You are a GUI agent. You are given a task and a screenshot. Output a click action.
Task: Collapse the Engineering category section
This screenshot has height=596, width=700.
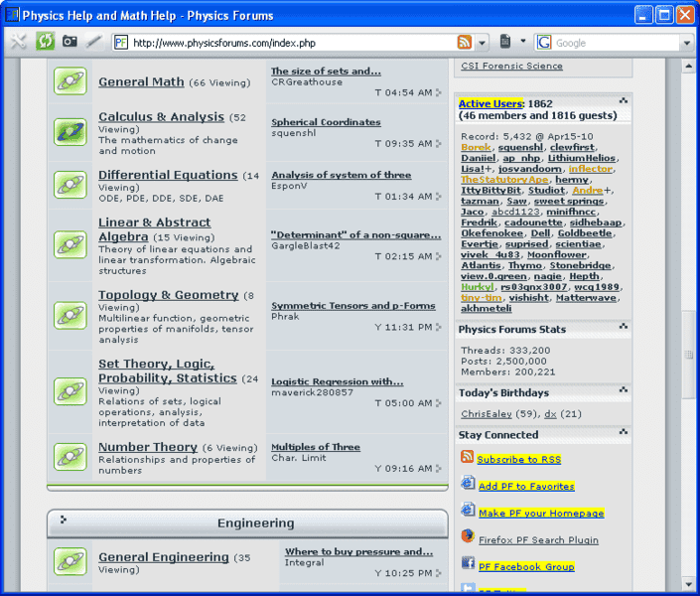[x=63, y=520]
